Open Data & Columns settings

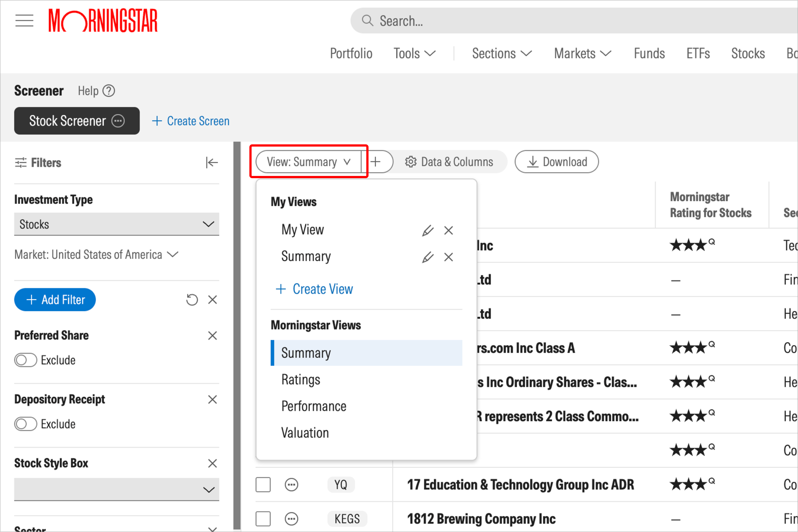click(x=449, y=162)
